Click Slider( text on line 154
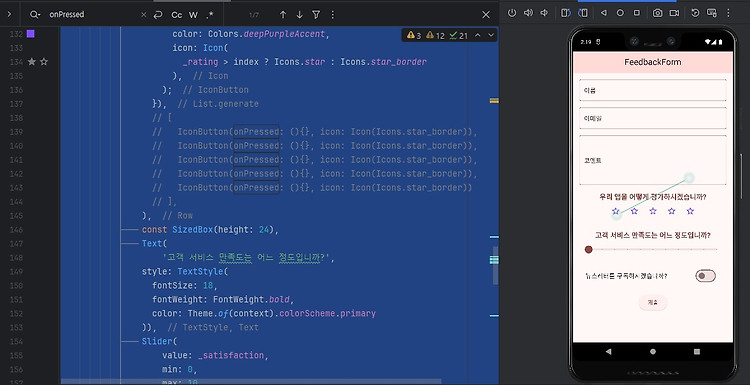The height and width of the screenshot is (385, 750). pos(159,341)
